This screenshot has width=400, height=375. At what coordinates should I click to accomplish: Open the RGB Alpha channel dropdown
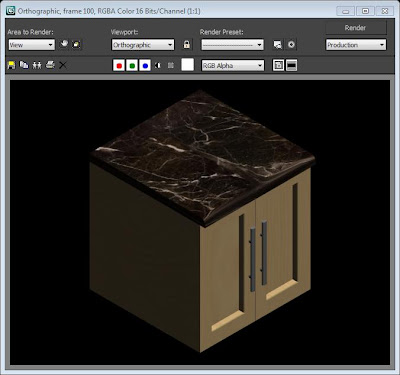233,65
